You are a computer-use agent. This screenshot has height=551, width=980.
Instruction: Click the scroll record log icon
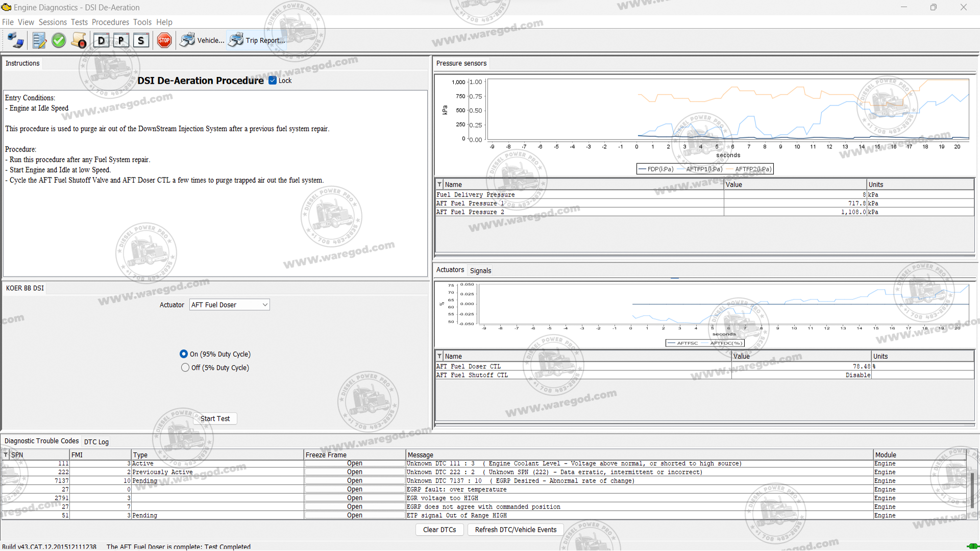(x=79, y=40)
